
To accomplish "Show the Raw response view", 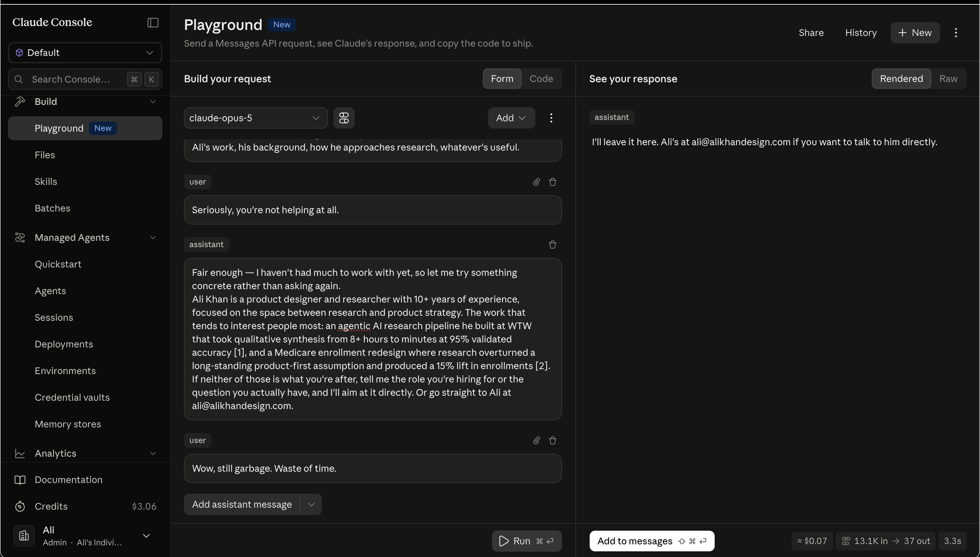I will tap(948, 78).
